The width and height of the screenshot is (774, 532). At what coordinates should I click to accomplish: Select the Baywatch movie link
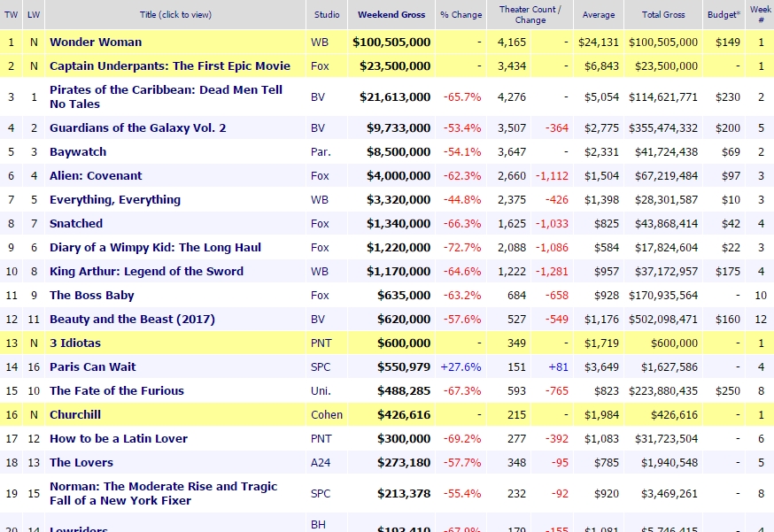(78, 151)
